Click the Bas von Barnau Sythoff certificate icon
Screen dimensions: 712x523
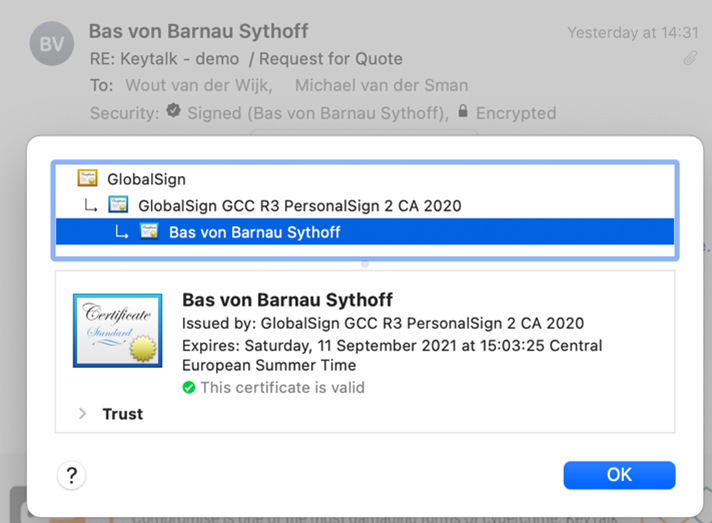click(x=149, y=232)
